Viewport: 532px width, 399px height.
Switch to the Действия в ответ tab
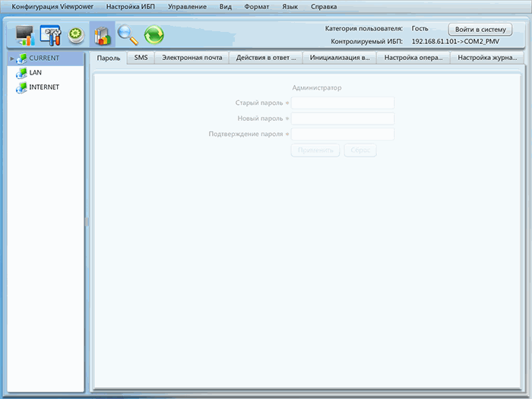266,58
